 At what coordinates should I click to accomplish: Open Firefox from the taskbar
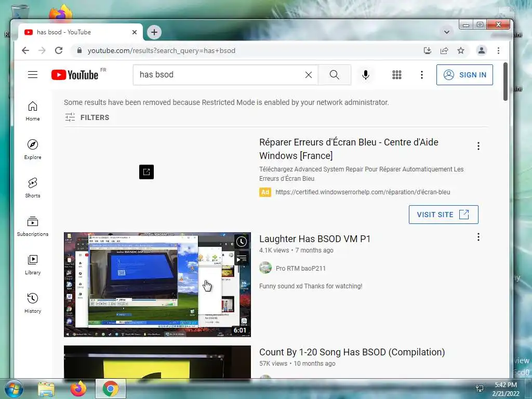(x=78, y=389)
